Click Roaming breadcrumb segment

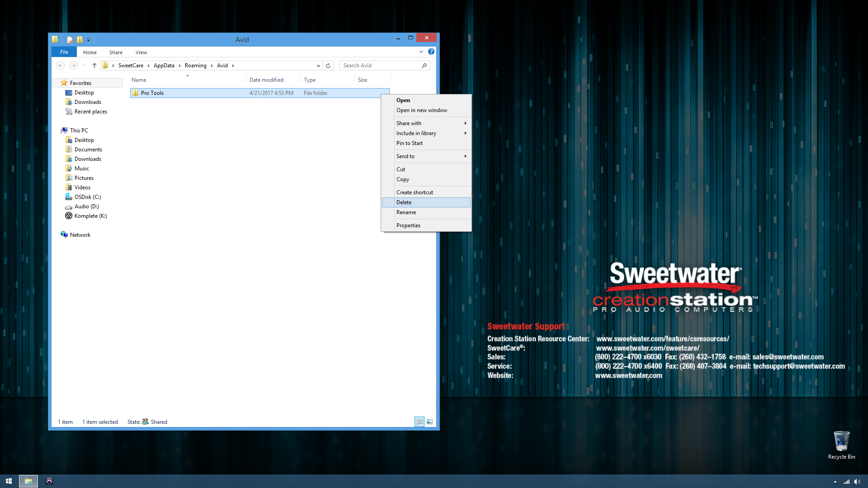click(195, 66)
